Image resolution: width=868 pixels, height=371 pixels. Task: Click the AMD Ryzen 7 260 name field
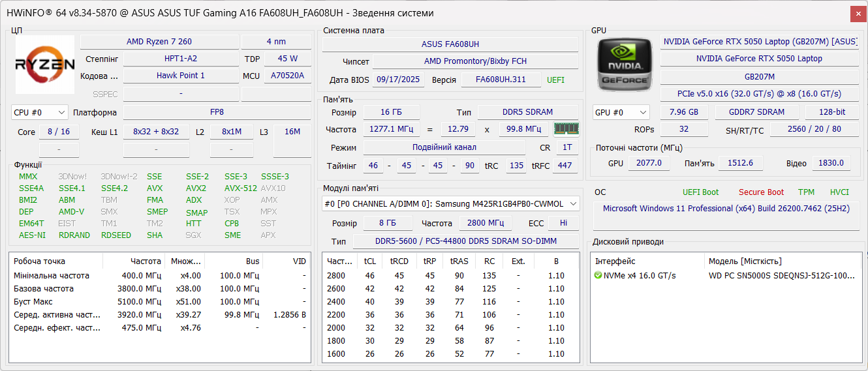(x=159, y=42)
